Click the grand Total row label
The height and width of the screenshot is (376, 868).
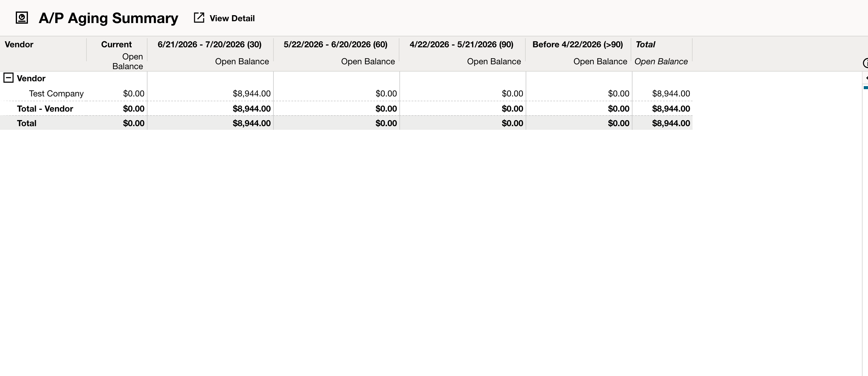[27, 123]
